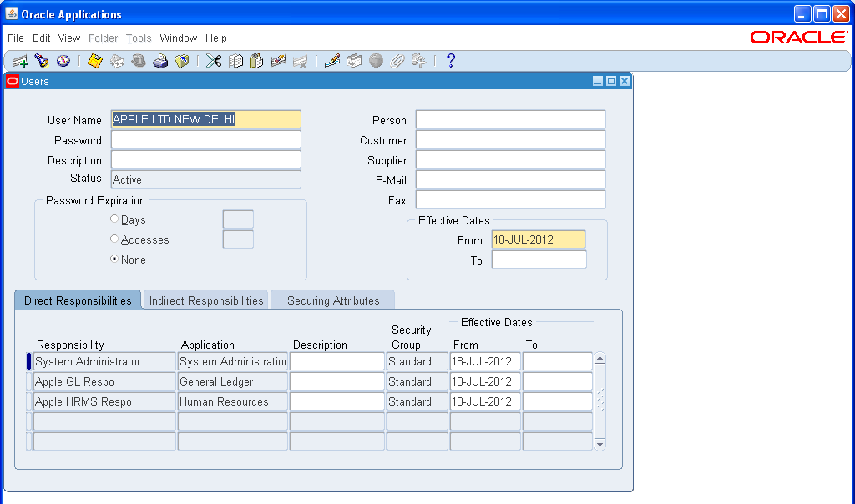Screen dimensions: 855x504
Task: Paste from clipboard using the paste icon
Action: (255, 60)
